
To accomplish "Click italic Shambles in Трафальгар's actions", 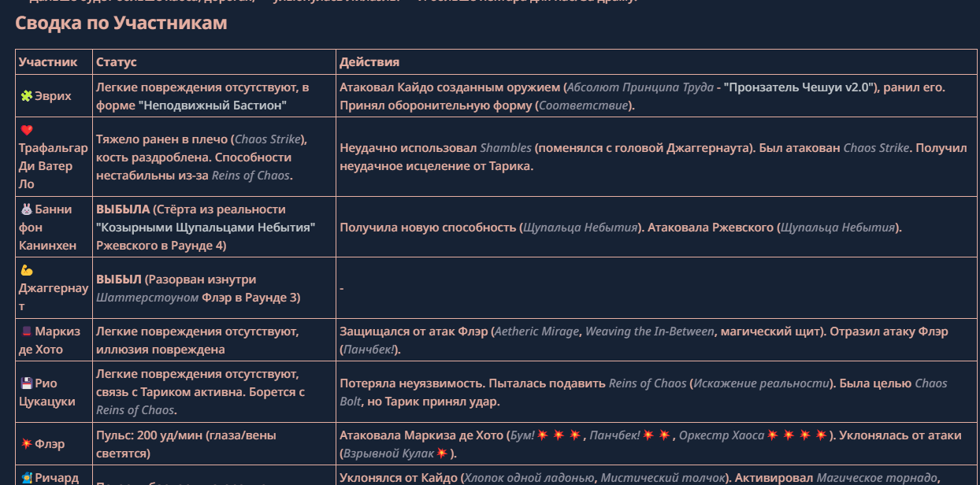I will click(506, 148).
